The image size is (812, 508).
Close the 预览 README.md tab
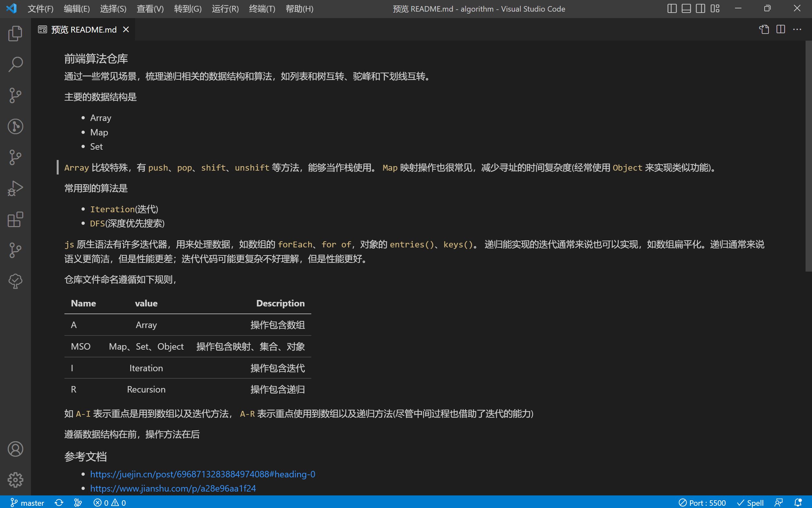pos(126,30)
